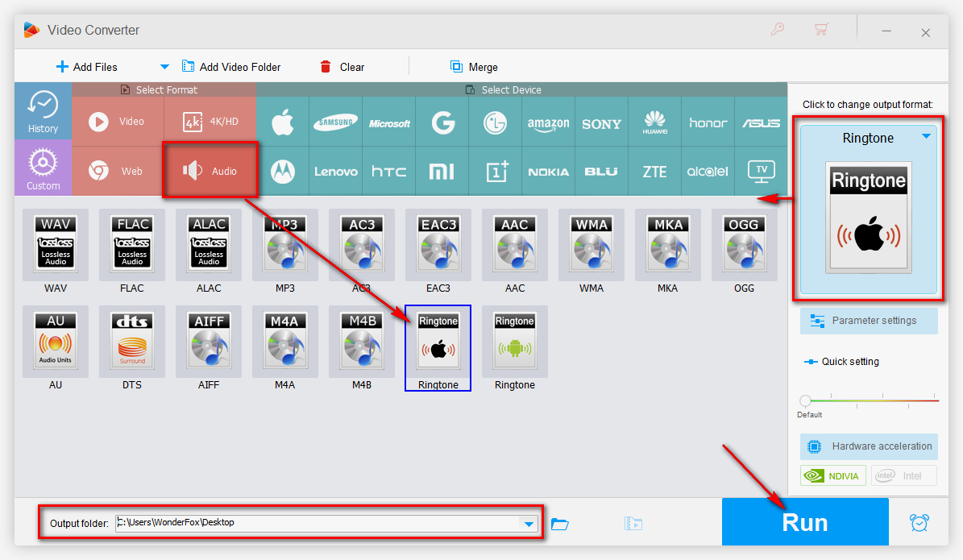Open the alarm clock scheduler icon
The height and width of the screenshot is (560, 963).
pyautogui.click(x=919, y=523)
